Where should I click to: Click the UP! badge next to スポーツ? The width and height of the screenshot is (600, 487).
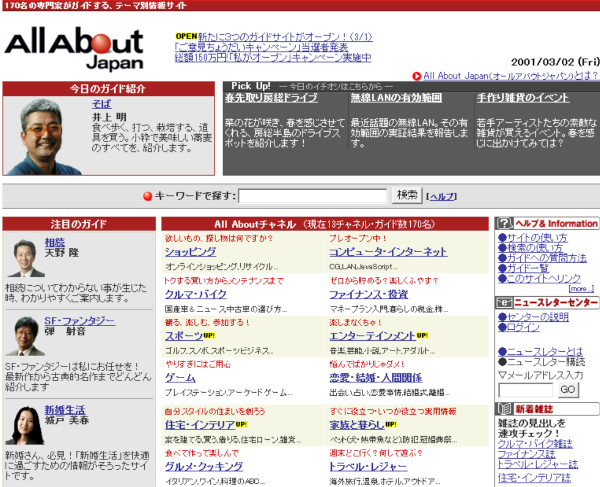coord(209,336)
